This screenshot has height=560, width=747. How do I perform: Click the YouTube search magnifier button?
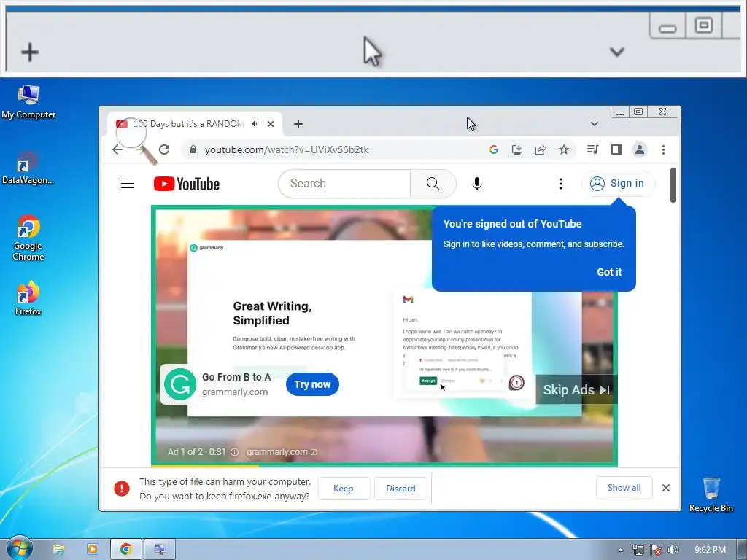(x=433, y=183)
